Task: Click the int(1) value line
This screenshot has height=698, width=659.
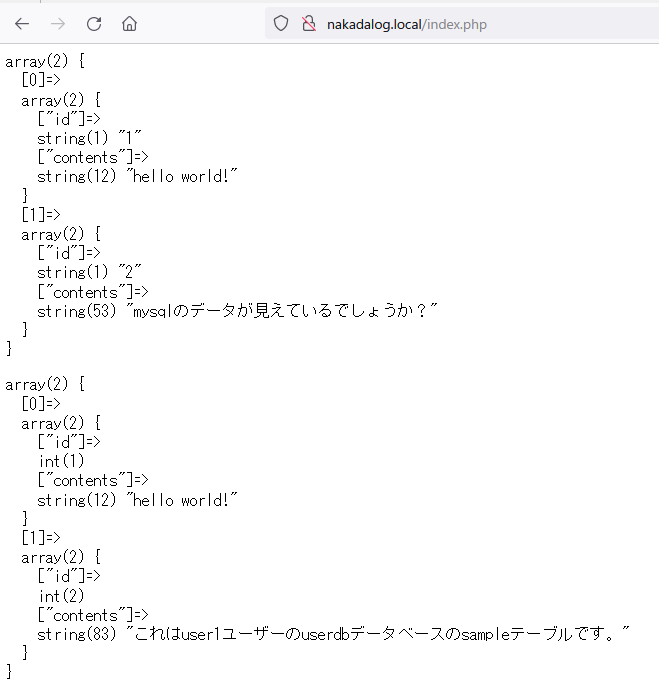Action: [x=61, y=461]
